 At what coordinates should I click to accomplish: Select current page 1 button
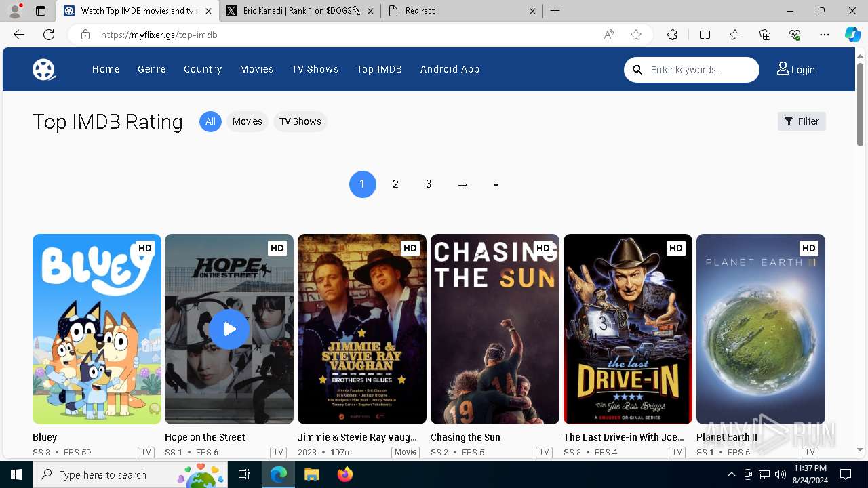(x=363, y=184)
